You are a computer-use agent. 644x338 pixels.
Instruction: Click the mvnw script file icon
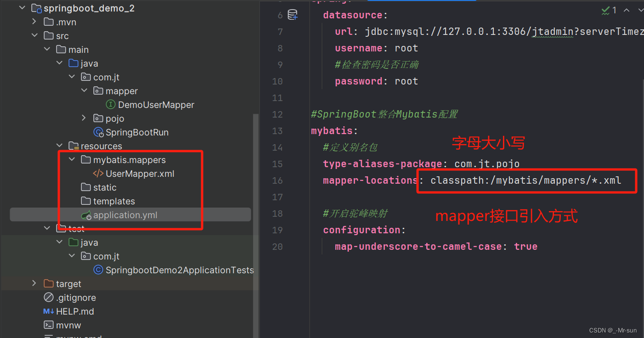(x=49, y=325)
